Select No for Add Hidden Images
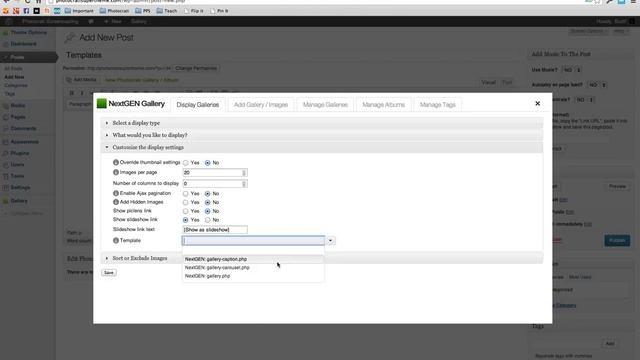Screen dimensions: 640x360 [x=208, y=202]
